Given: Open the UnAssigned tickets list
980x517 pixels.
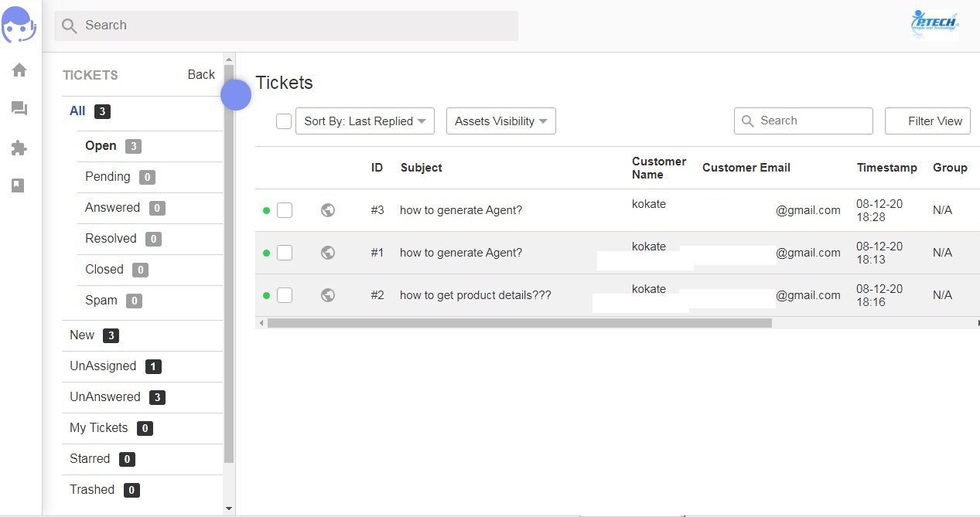Looking at the screenshot, I should 103,366.
